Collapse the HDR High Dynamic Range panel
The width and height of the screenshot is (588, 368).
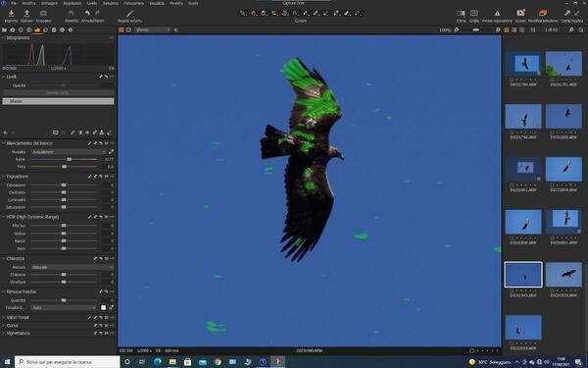[3, 217]
